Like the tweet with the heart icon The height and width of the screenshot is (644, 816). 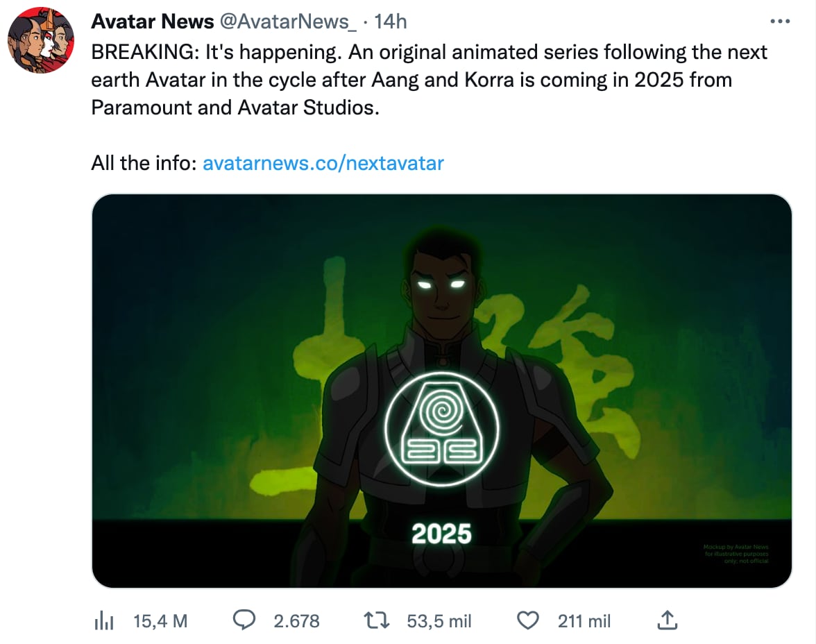529,620
